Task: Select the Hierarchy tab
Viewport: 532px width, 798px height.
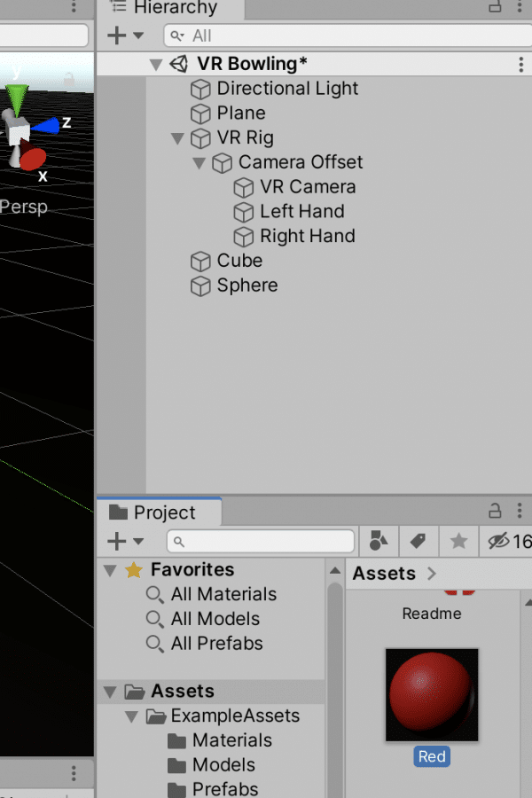Action: click(164, 8)
